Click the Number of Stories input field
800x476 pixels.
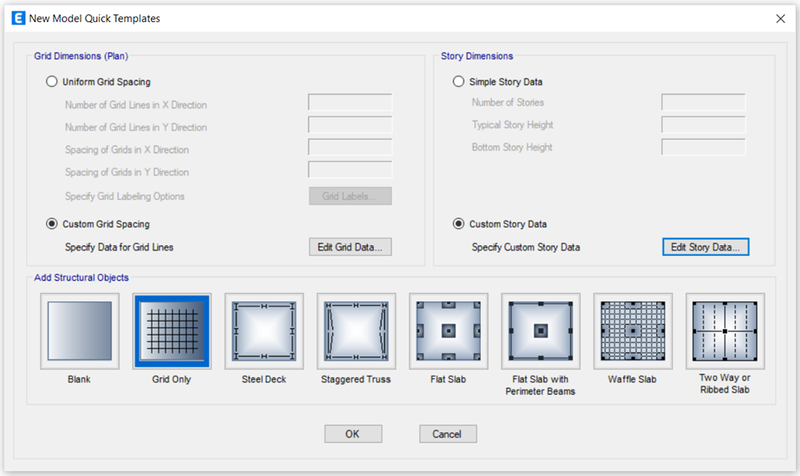[703, 103]
